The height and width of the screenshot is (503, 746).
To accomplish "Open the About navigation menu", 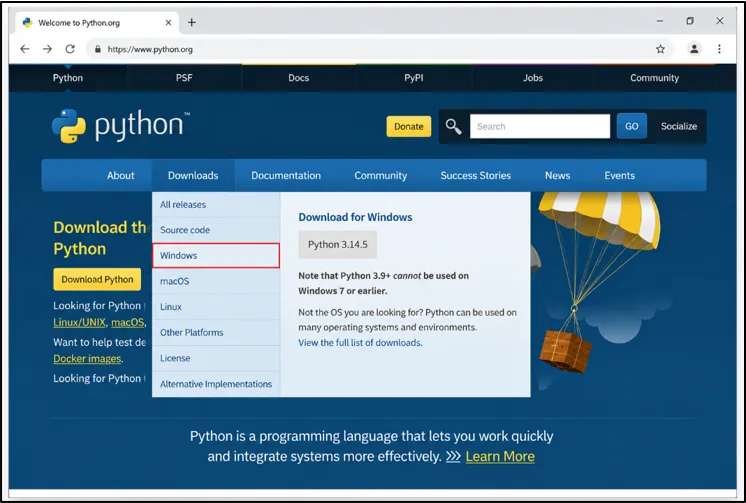I will 120,175.
